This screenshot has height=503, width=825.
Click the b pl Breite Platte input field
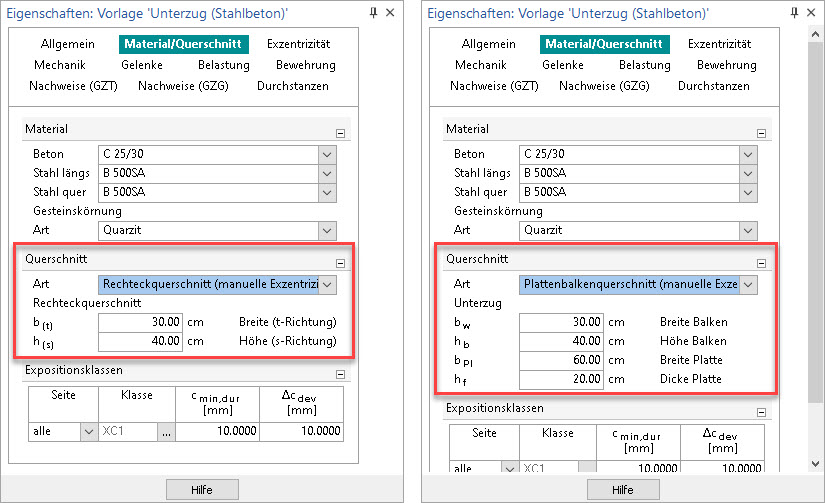pos(561,360)
